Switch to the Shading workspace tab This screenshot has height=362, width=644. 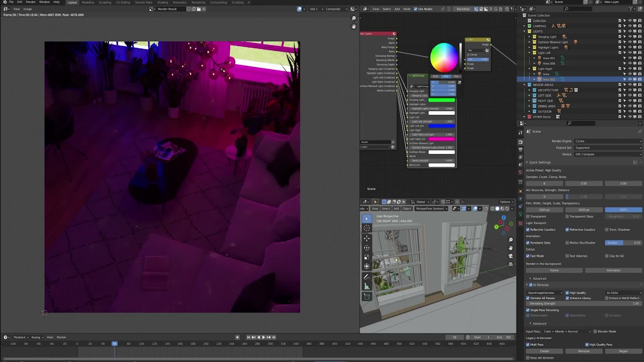pyautogui.click(x=162, y=2)
